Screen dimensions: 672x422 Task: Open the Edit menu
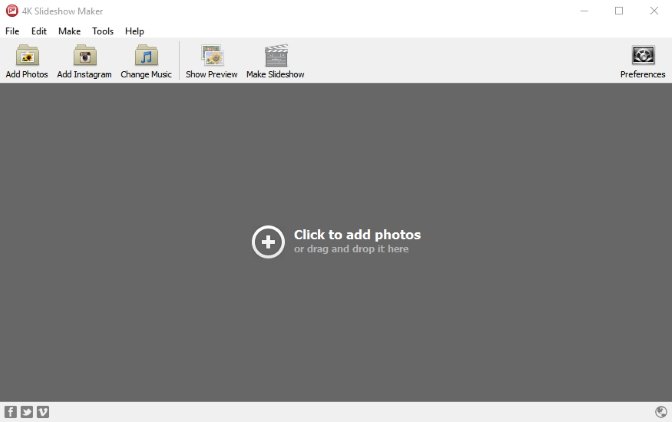(x=39, y=31)
